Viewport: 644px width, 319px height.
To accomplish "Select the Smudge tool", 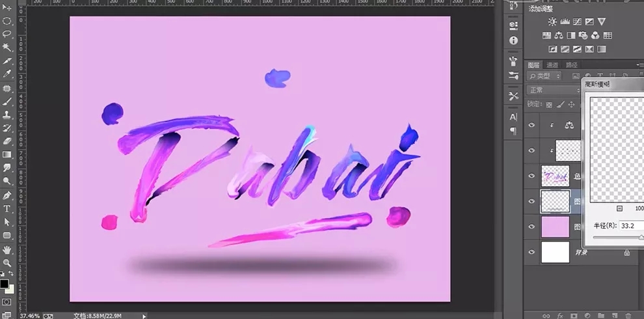I will (7, 168).
